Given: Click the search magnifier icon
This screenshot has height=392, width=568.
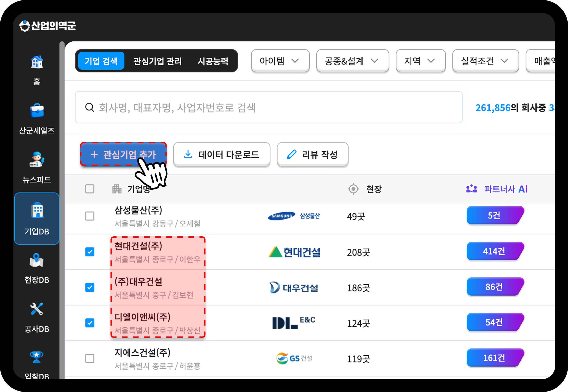Looking at the screenshot, I should (89, 107).
